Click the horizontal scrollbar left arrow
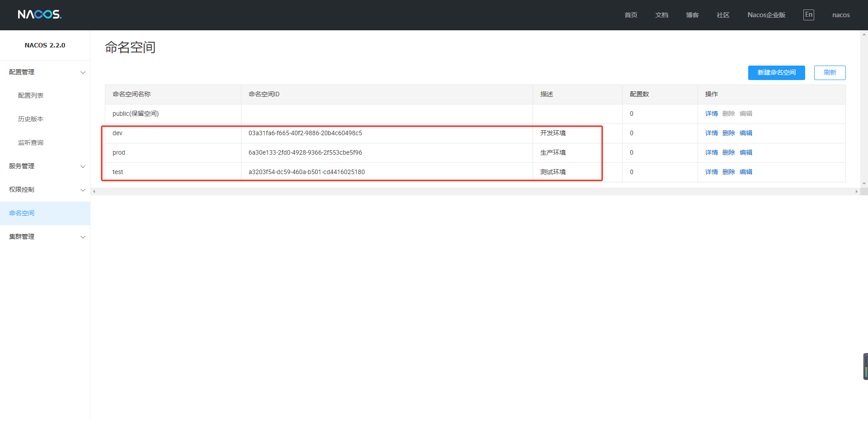Viewport: 868px width, 421px height. point(94,192)
